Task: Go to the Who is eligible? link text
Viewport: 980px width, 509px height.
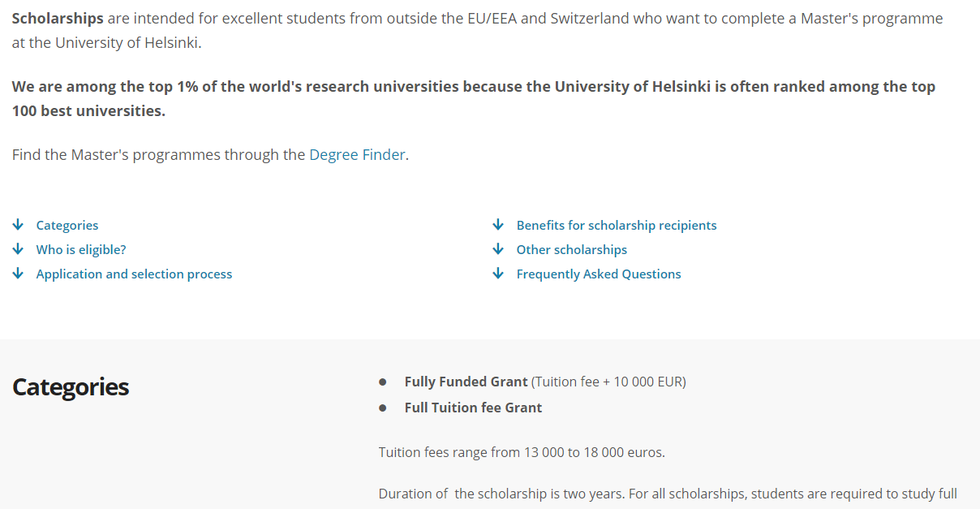Action: (81, 250)
